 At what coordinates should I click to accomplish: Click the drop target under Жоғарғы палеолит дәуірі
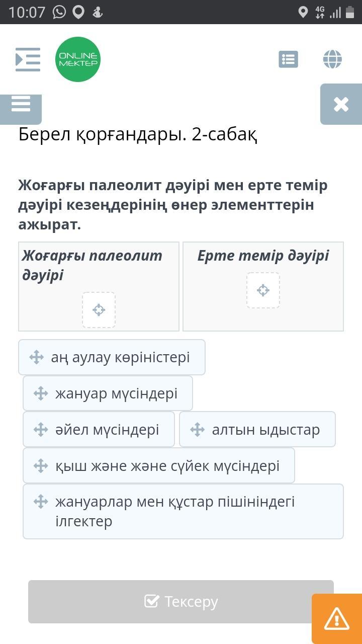click(x=99, y=310)
